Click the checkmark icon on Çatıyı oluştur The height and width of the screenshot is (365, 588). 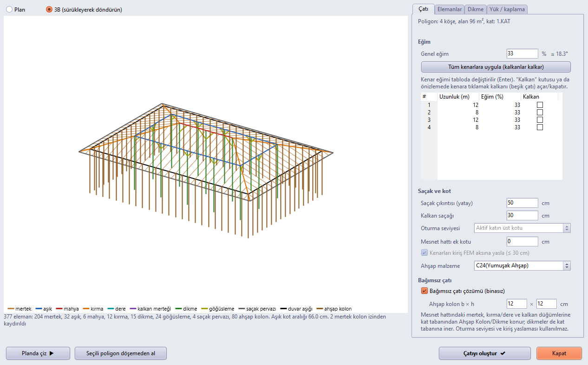[x=503, y=353]
